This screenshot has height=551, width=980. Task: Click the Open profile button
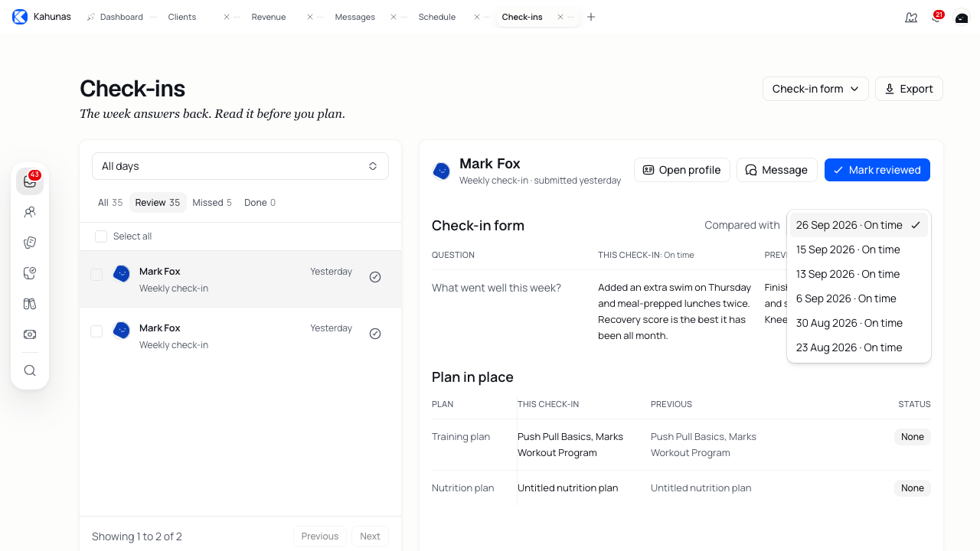point(682,170)
